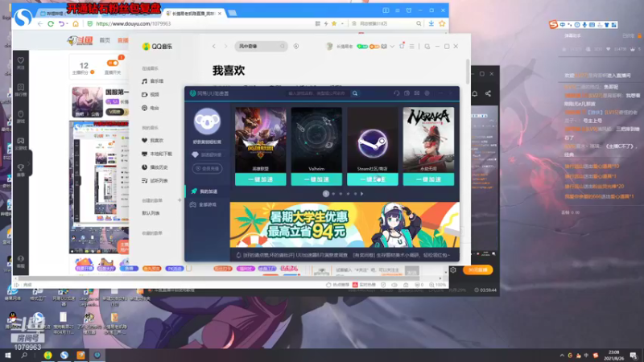Viewport: 644px width, 362px height.
Task: Expand the Douyu sidebar collapse handle
Action: coord(30,164)
